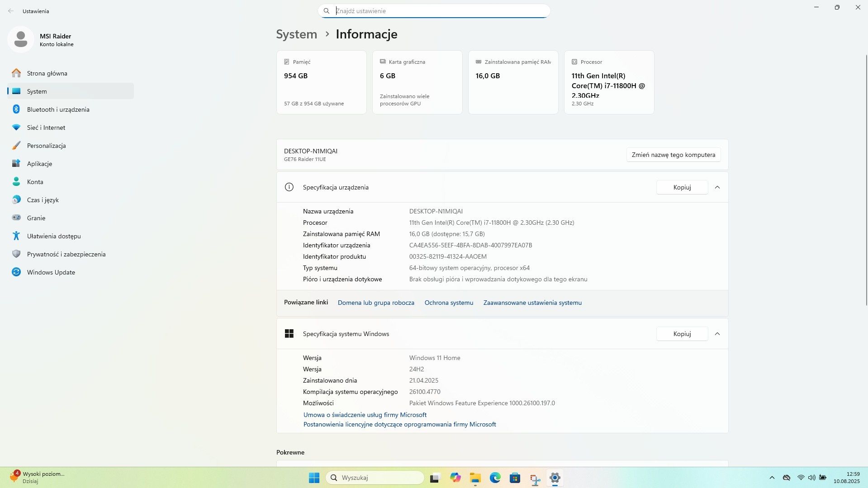Open Task View on the taskbar
The height and width of the screenshot is (488, 868).
[435, 478]
